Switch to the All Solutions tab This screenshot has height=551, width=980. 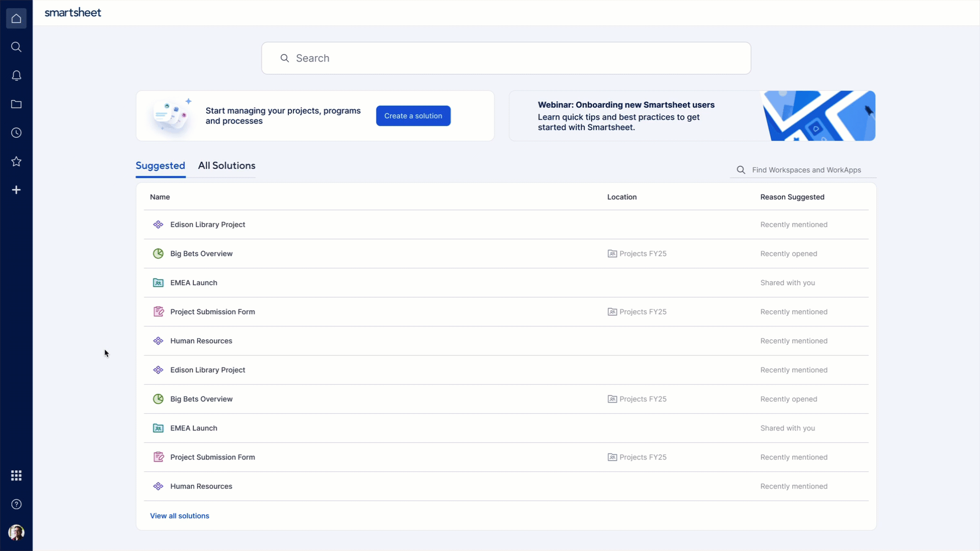pyautogui.click(x=227, y=166)
